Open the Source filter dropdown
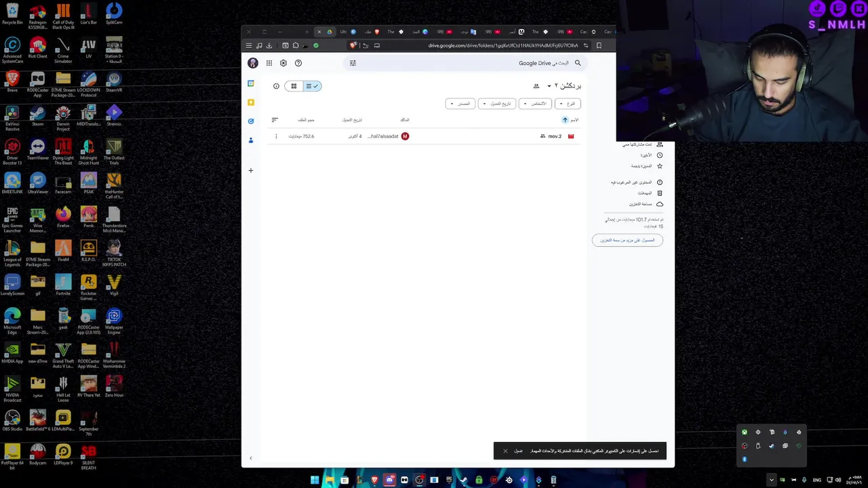The width and height of the screenshot is (868, 488). click(x=460, y=104)
